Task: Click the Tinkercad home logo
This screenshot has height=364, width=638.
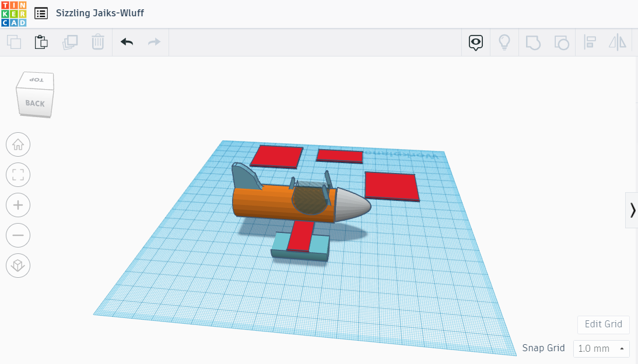Action: [x=13, y=13]
